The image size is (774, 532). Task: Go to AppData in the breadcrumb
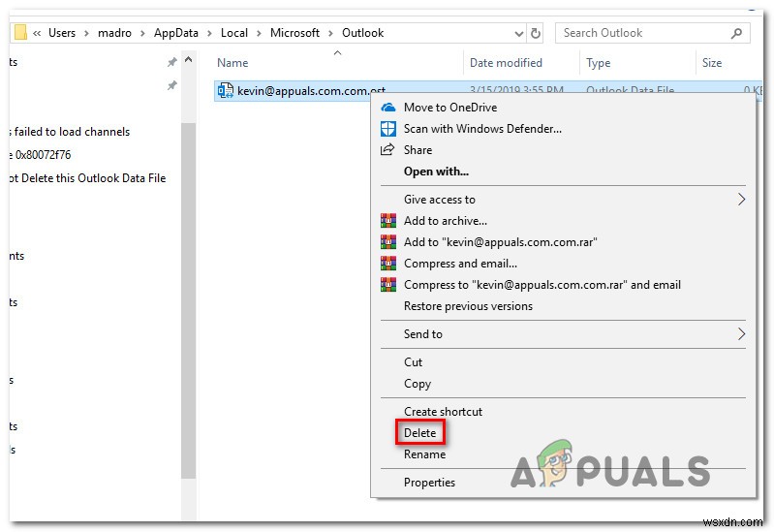(x=175, y=33)
